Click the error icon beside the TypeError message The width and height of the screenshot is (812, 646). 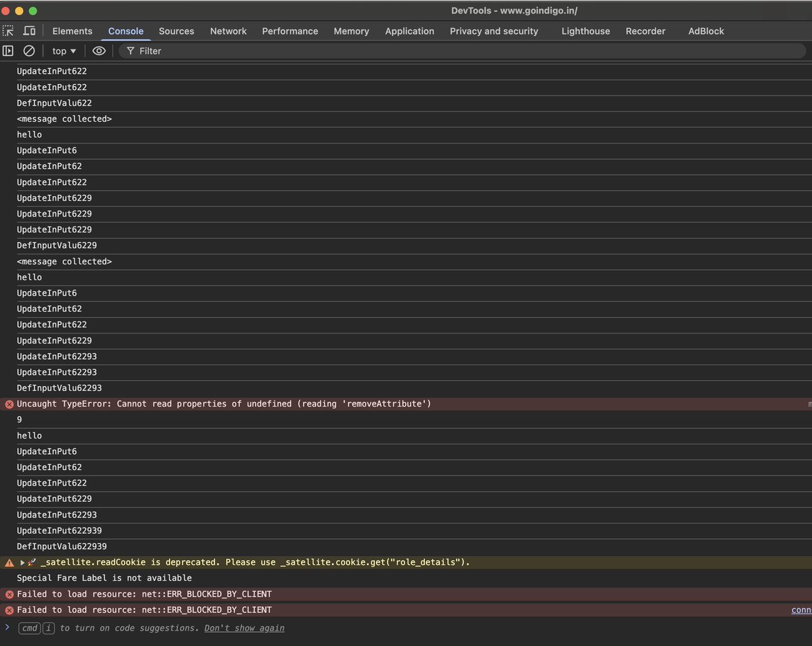pos(9,403)
